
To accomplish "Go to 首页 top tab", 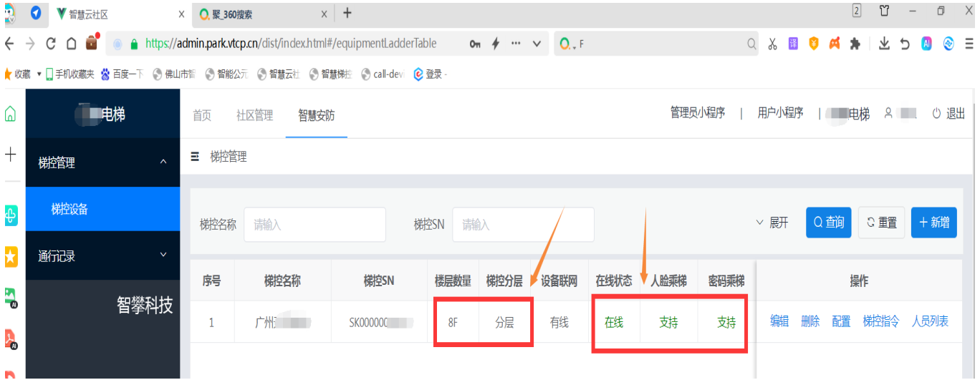I will (x=202, y=115).
